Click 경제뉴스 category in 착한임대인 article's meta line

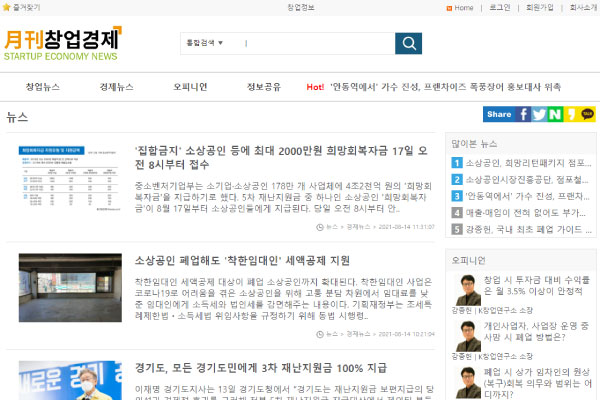click(x=358, y=334)
